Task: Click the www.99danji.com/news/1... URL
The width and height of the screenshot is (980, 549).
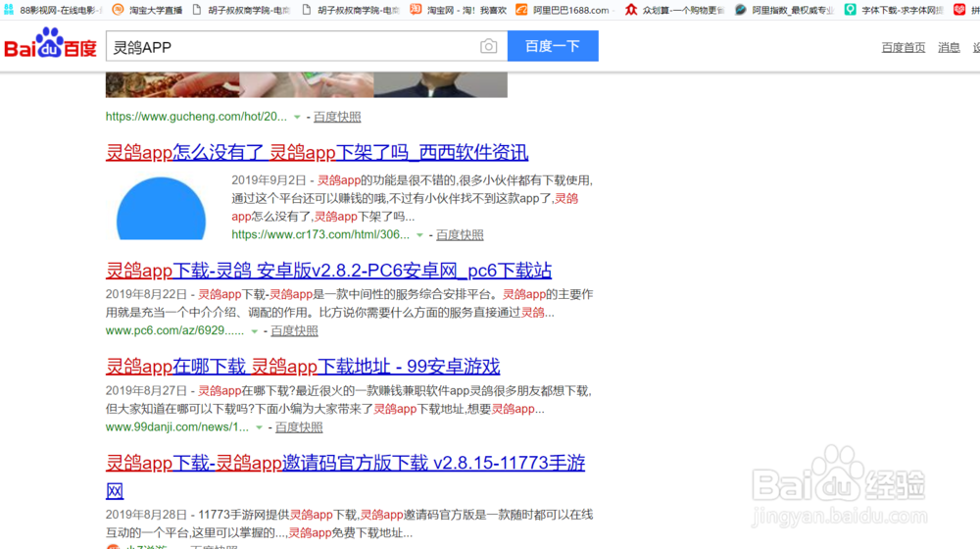Action: click(x=176, y=427)
